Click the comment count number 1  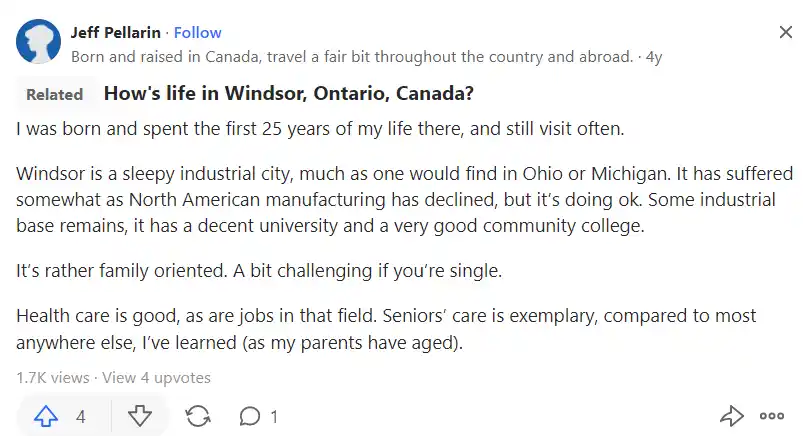pyautogui.click(x=274, y=417)
